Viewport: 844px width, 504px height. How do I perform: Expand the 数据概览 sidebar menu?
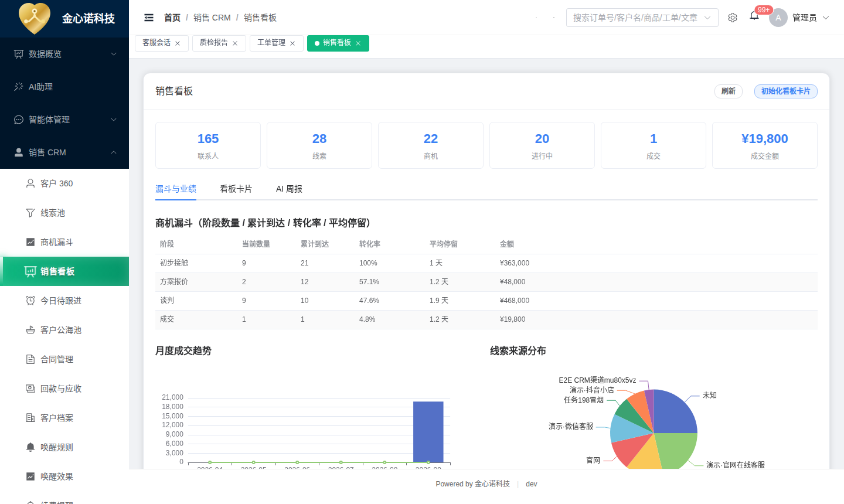point(64,54)
